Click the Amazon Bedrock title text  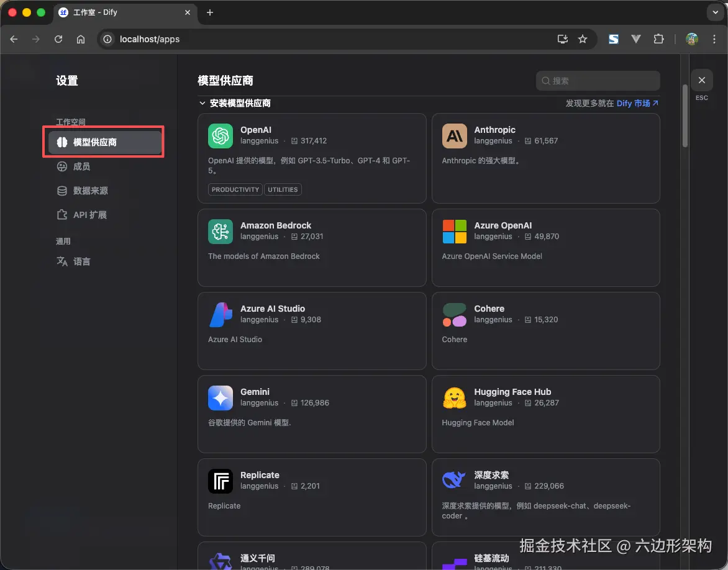[x=276, y=225]
